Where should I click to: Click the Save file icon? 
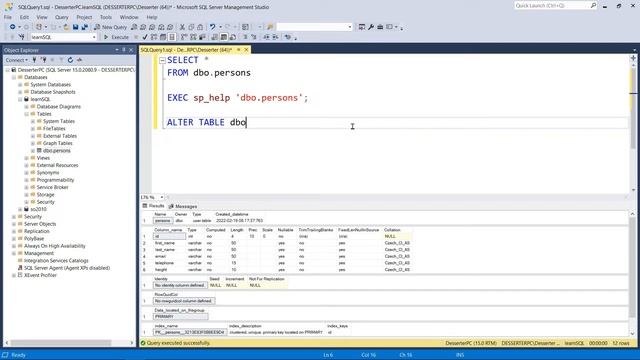coord(76,27)
